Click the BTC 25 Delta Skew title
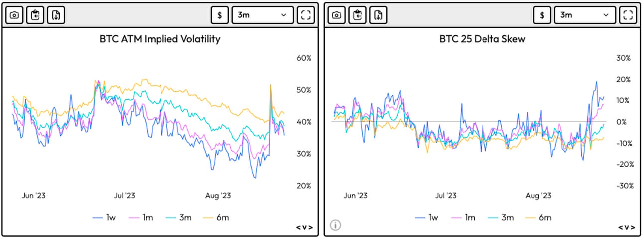Image resolution: width=644 pixels, height=239 pixels. (x=482, y=39)
